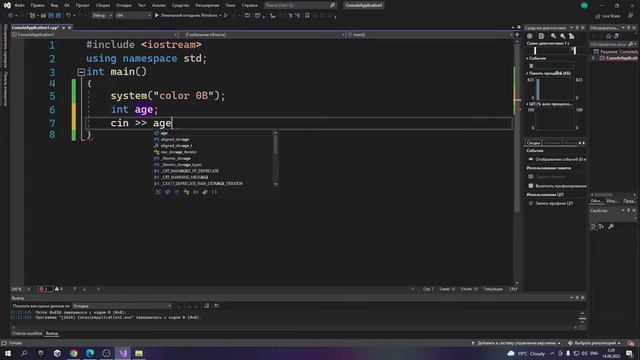Toggle the sixth IntelliSense filter icon

(x=205, y=192)
